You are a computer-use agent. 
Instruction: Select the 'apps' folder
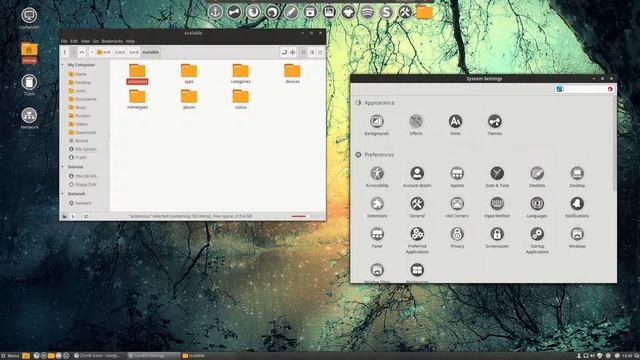(x=189, y=73)
